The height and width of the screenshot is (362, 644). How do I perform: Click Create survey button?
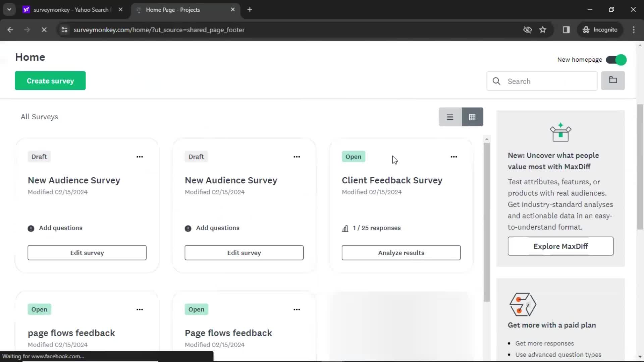point(50,81)
